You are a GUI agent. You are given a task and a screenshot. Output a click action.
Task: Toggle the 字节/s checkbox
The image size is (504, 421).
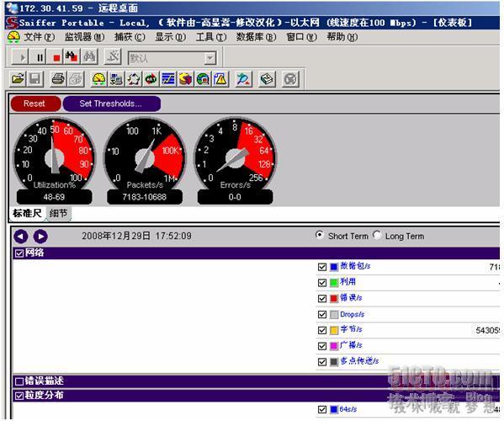pyautogui.click(x=322, y=330)
